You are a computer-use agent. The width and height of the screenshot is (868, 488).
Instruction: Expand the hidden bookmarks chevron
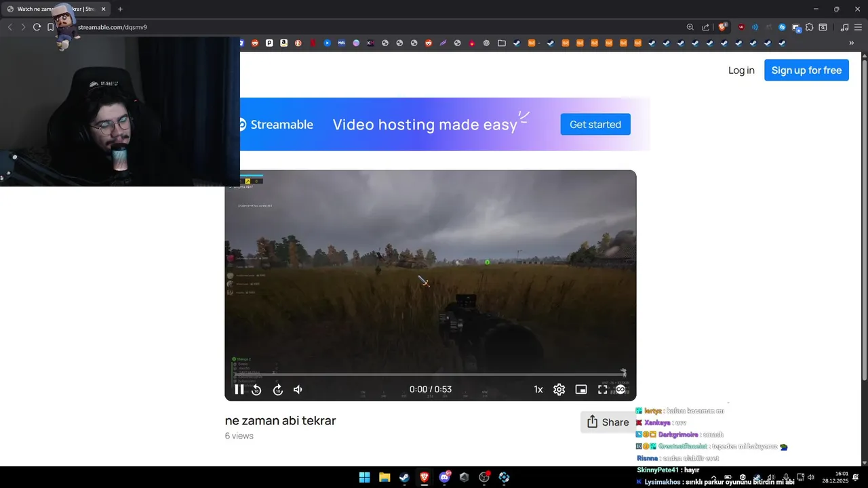pos(852,43)
